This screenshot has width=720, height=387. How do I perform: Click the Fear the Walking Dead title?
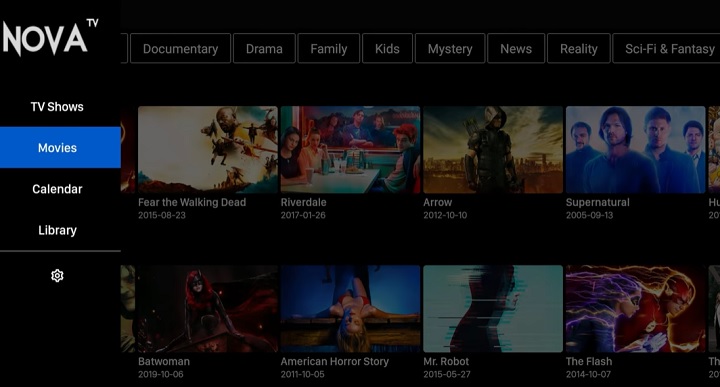pyautogui.click(x=192, y=202)
